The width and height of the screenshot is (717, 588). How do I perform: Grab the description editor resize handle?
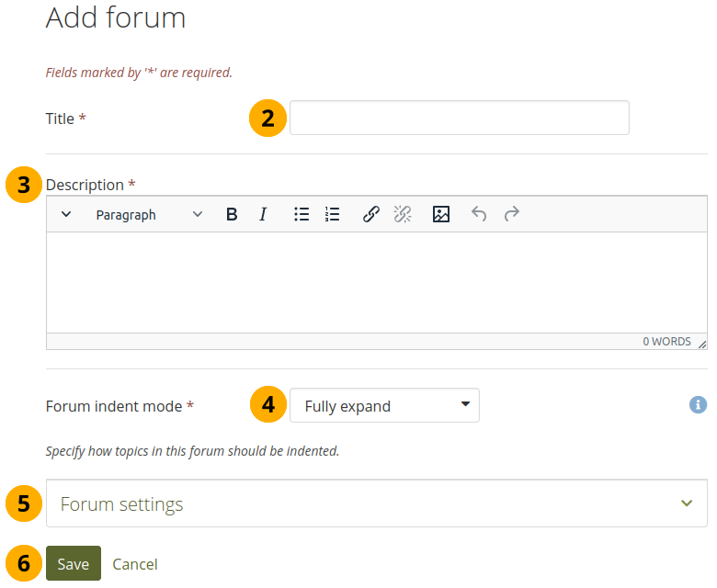[x=702, y=344]
